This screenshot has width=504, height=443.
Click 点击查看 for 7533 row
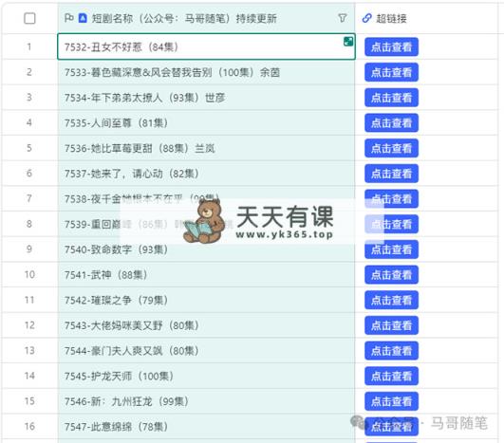pos(391,73)
